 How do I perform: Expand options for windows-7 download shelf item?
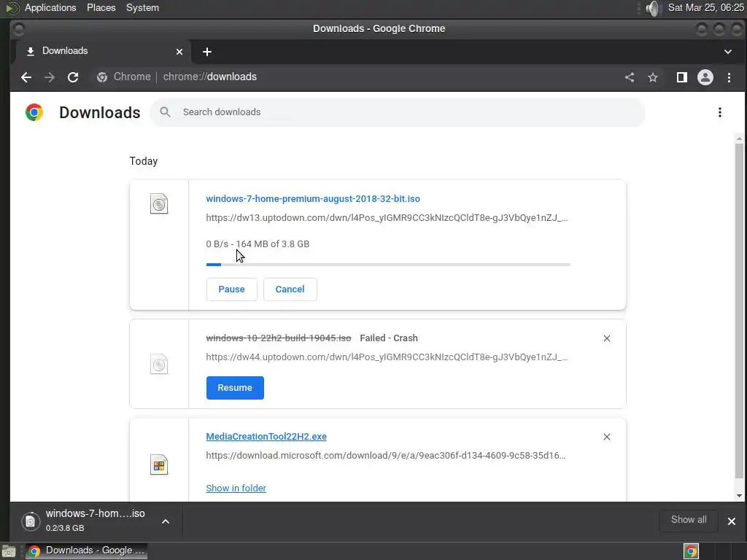point(166,521)
